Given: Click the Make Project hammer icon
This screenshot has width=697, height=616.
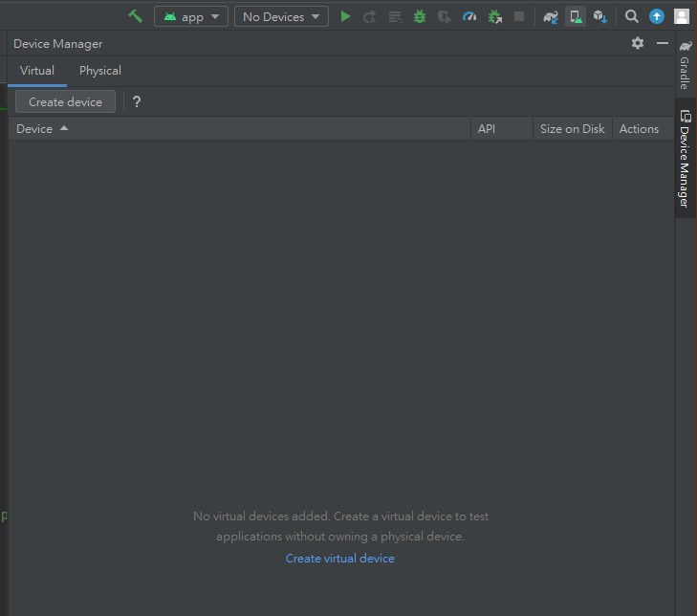Looking at the screenshot, I should (135, 17).
